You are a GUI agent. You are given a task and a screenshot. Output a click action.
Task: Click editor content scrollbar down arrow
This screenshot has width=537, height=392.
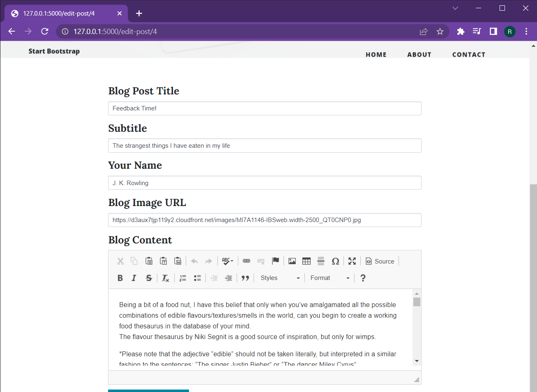point(417,361)
